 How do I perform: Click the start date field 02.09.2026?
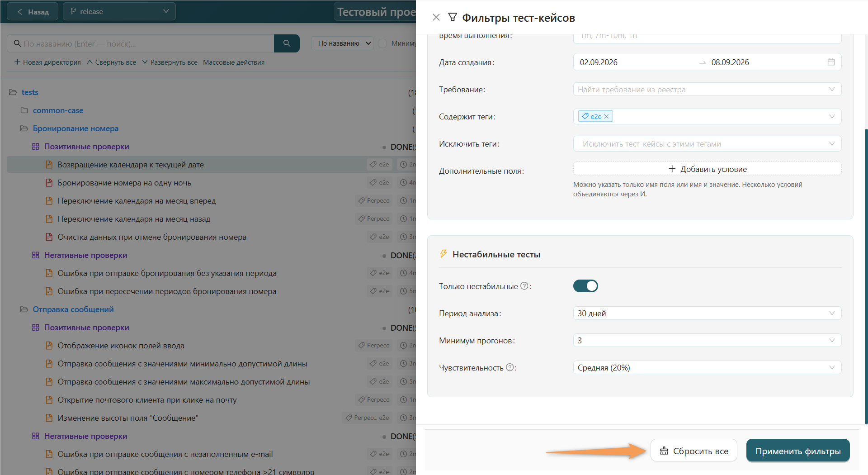pos(599,62)
